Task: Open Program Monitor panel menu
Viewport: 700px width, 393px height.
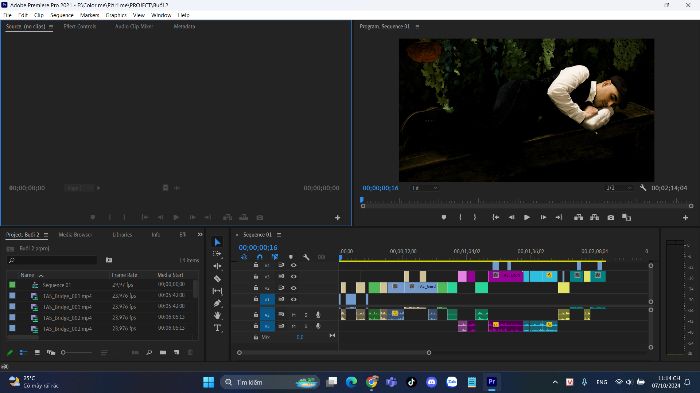Action: point(417,27)
